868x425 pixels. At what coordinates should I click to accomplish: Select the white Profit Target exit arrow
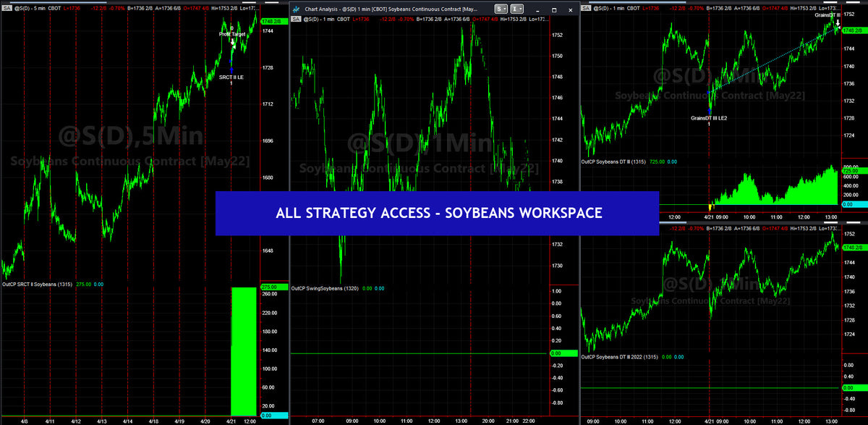click(233, 42)
